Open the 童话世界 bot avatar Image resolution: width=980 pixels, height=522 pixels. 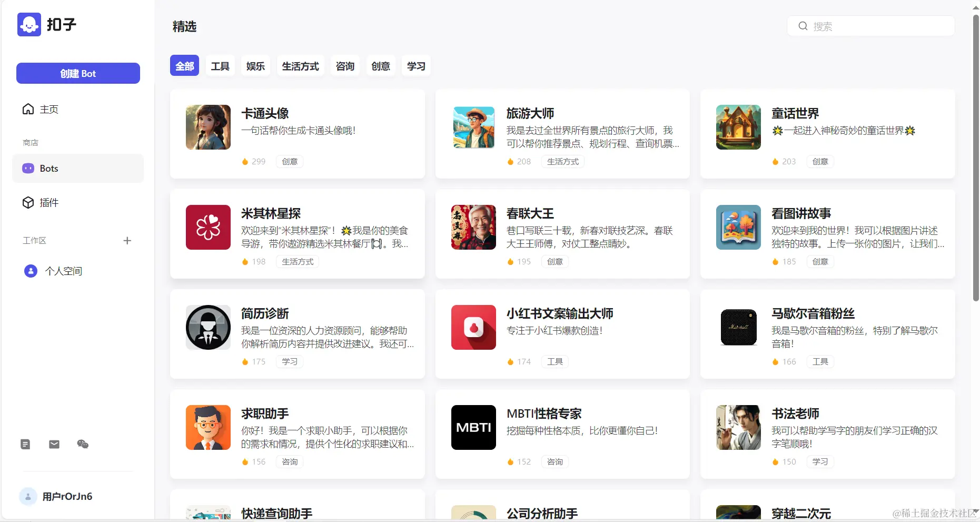coord(738,127)
